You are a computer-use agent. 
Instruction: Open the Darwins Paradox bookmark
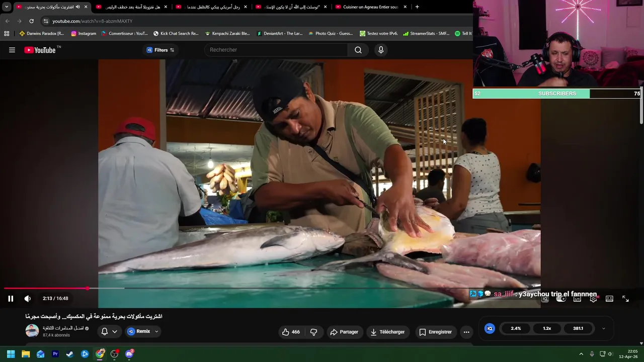point(42,34)
